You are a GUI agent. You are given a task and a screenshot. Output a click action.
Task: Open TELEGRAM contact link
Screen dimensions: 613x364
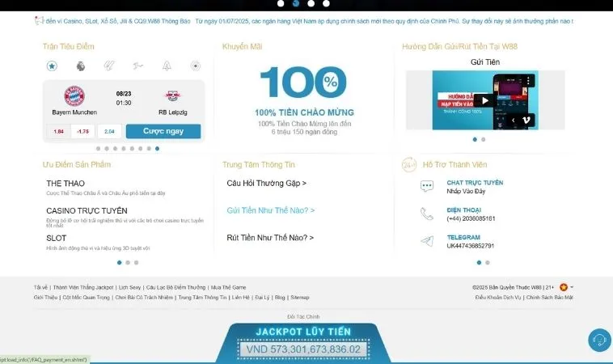(x=463, y=237)
